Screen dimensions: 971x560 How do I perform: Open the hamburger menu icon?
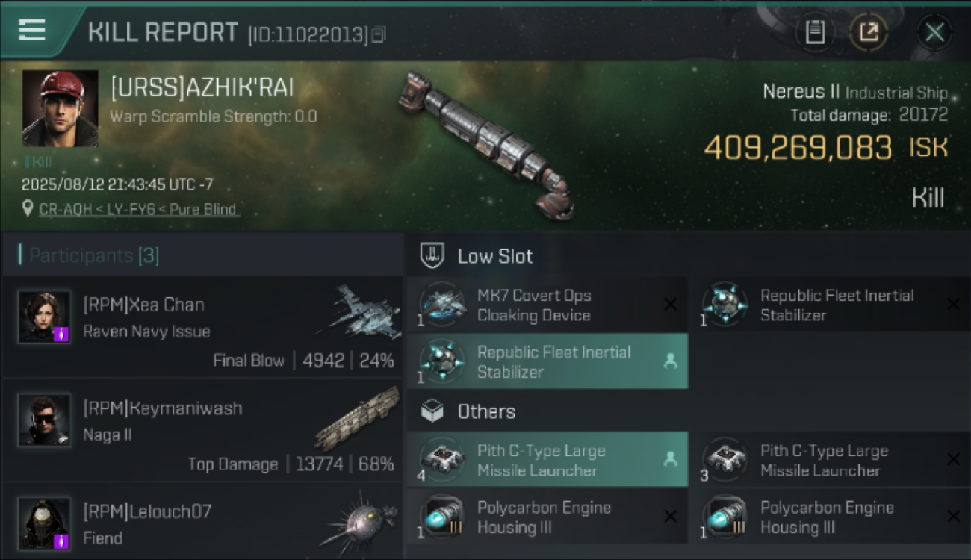[32, 30]
